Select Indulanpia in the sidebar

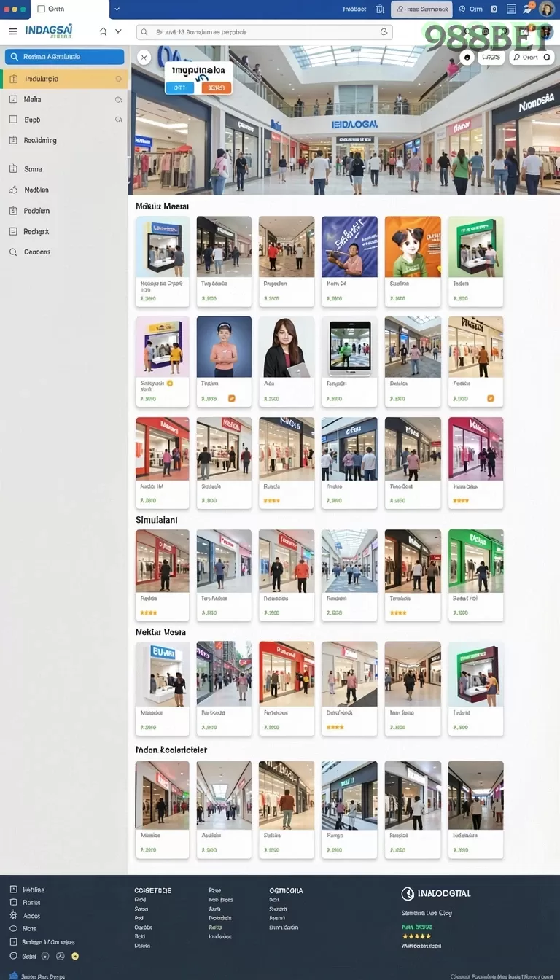tap(64, 79)
